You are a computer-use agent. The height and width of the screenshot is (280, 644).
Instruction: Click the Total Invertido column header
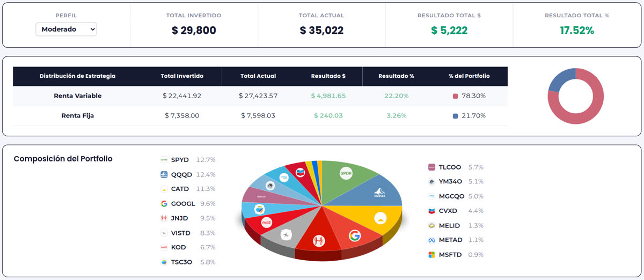click(x=182, y=76)
